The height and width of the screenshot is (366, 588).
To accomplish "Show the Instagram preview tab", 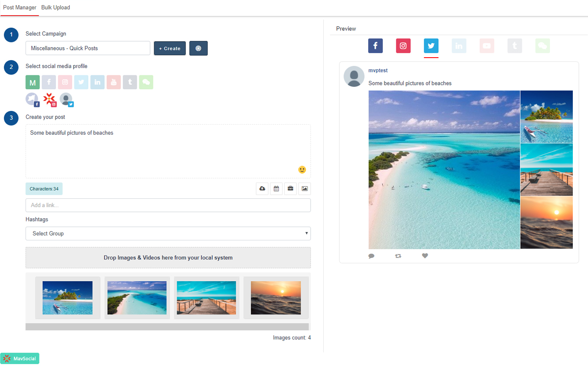I will pyautogui.click(x=403, y=46).
